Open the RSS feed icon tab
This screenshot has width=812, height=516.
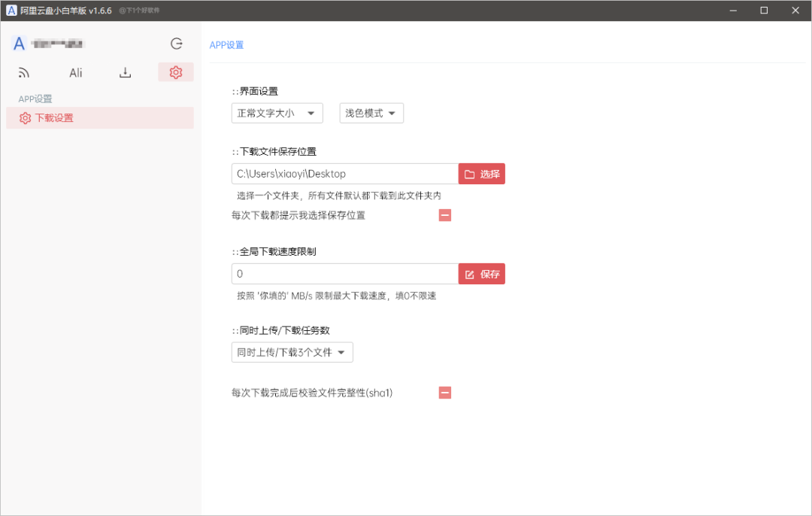click(x=24, y=73)
